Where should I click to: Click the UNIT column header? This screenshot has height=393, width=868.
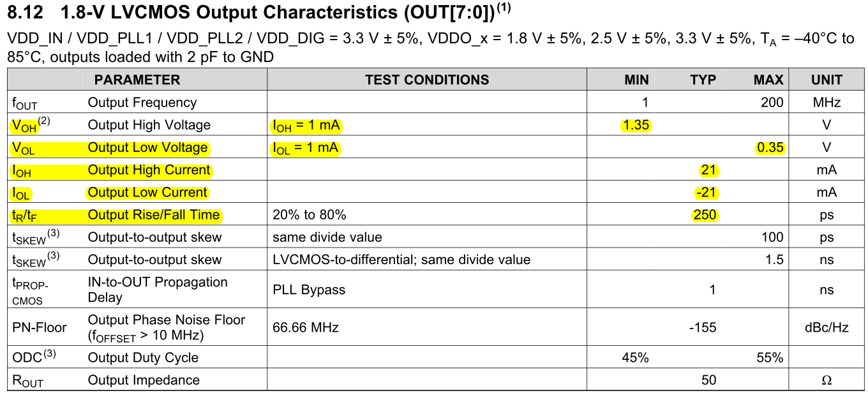827,80
